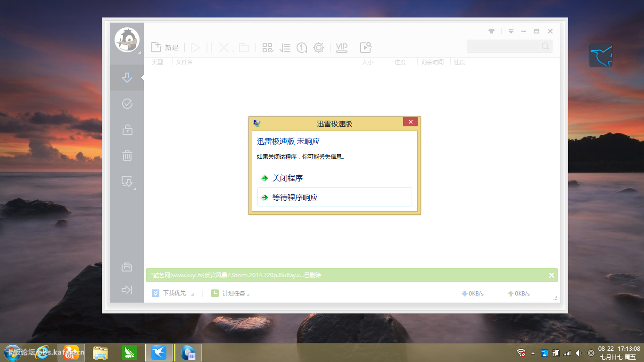Open the 计划任务 dropdown
The image size is (644, 362).
coord(231,293)
